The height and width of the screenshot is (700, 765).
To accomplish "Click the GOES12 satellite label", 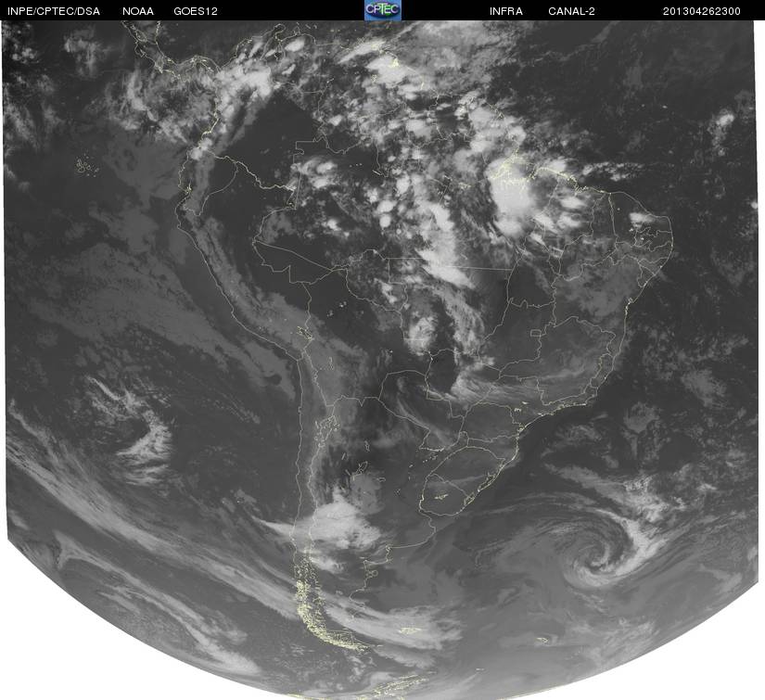I will pos(196,11).
